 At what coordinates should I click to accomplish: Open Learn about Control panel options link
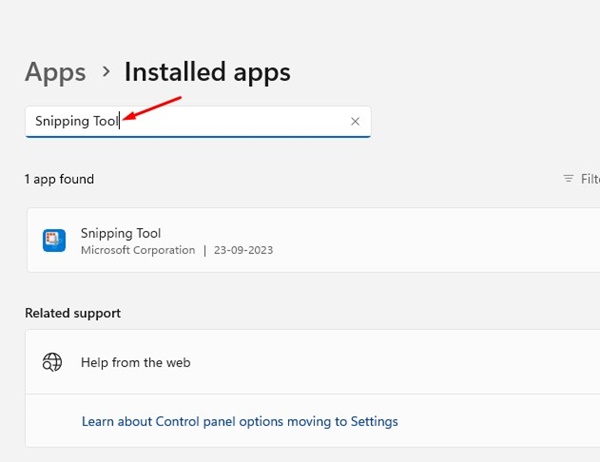(x=240, y=421)
